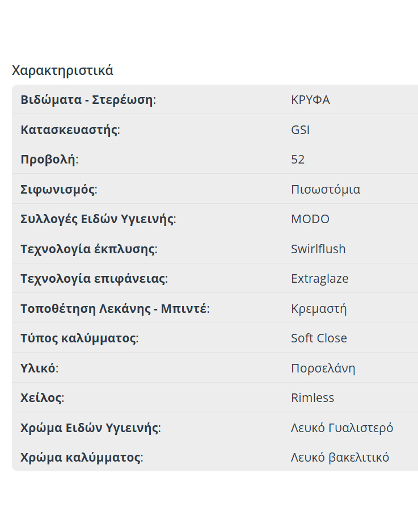The width and height of the screenshot is (418, 532).
Task: Click the Rimless value
Action: pos(313,398)
